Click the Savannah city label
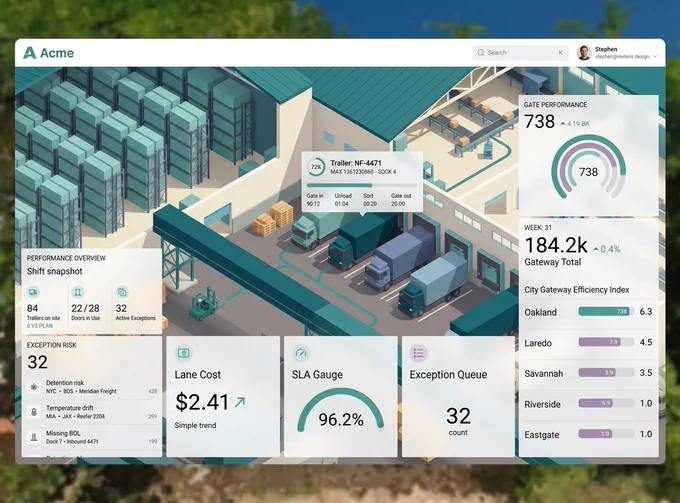This screenshot has width=680, height=503. tap(544, 373)
